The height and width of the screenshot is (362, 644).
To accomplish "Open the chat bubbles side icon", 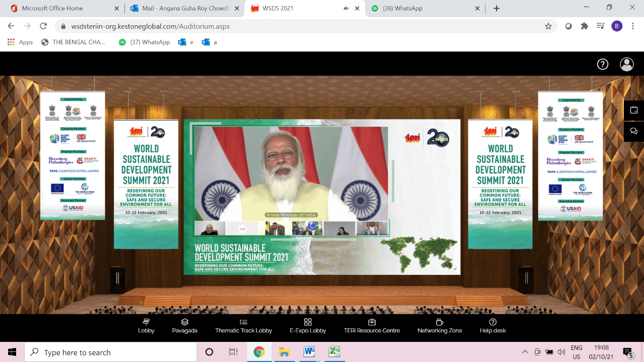I will [634, 131].
